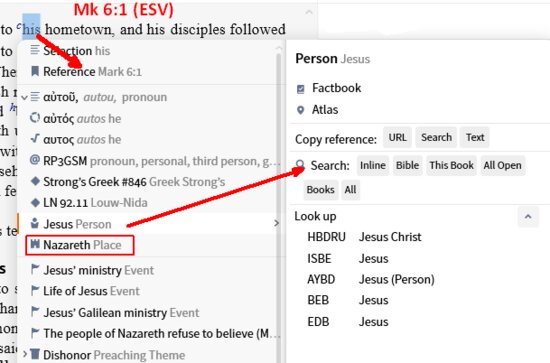Click the root symbol icon beside αυτος
The width and height of the screenshot is (550, 363).
pyautogui.click(x=35, y=138)
